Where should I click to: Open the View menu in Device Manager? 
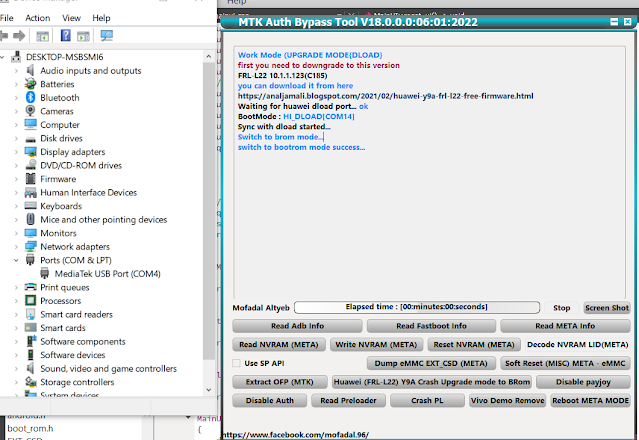coord(71,18)
